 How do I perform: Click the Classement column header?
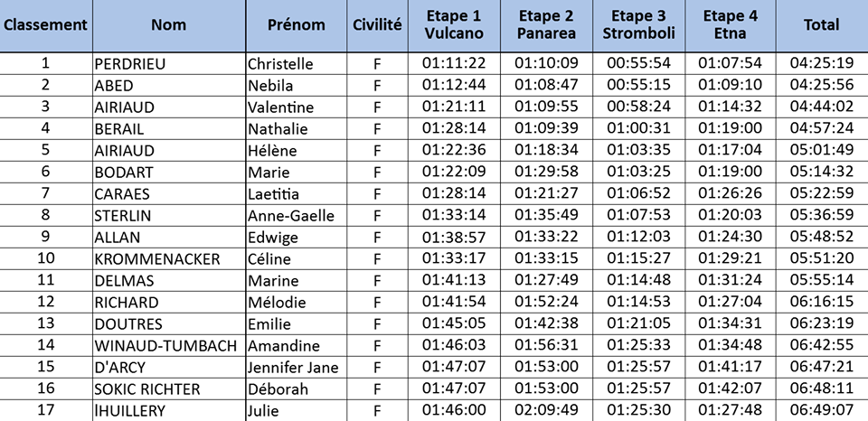click(45, 25)
